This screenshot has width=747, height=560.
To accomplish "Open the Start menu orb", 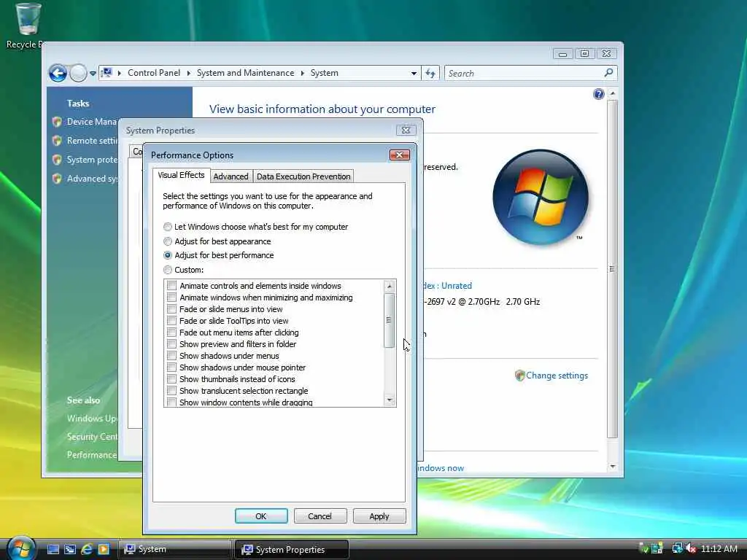I will [21, 548].
